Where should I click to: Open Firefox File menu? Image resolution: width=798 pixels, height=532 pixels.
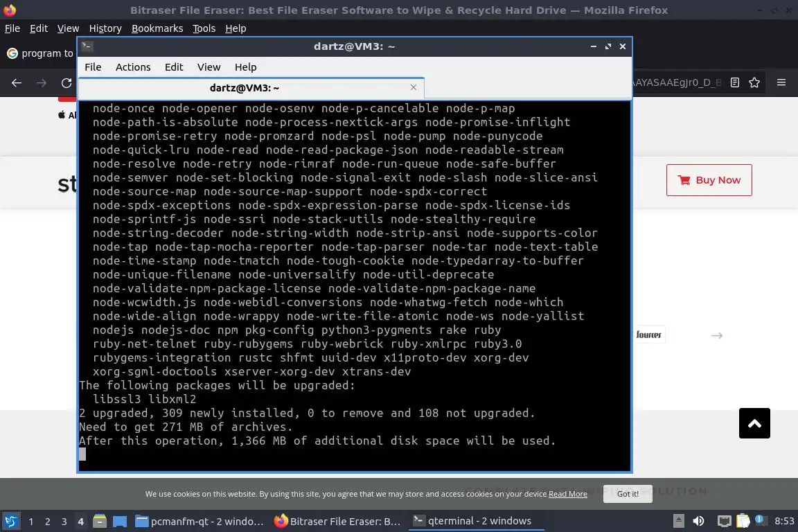12,28
